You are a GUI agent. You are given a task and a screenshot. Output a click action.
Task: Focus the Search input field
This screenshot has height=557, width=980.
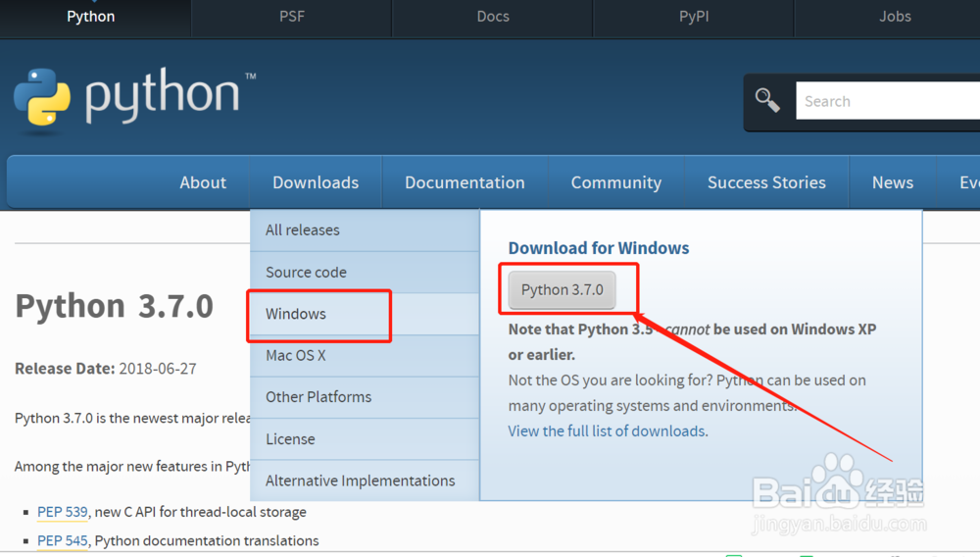(x=888, y=101)
